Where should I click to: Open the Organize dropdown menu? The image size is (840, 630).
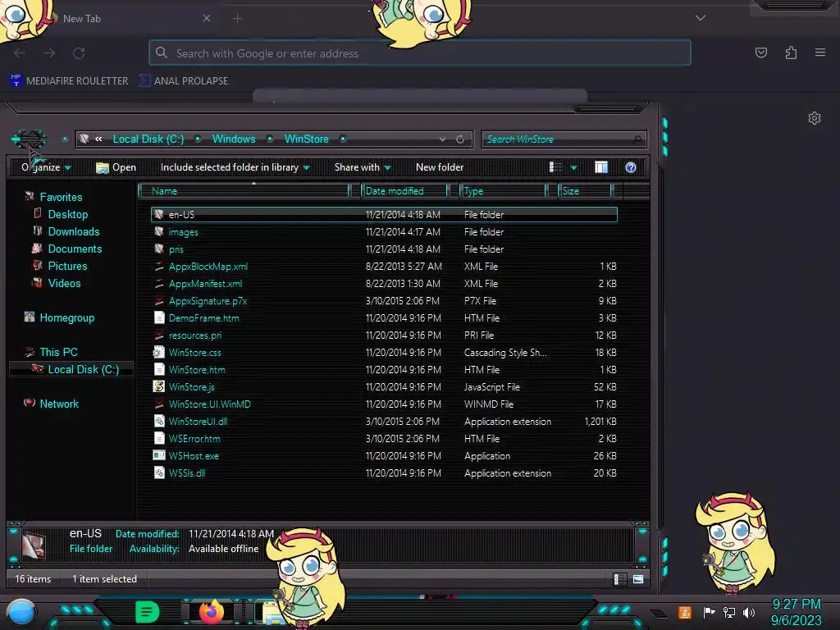coord(46,167)
